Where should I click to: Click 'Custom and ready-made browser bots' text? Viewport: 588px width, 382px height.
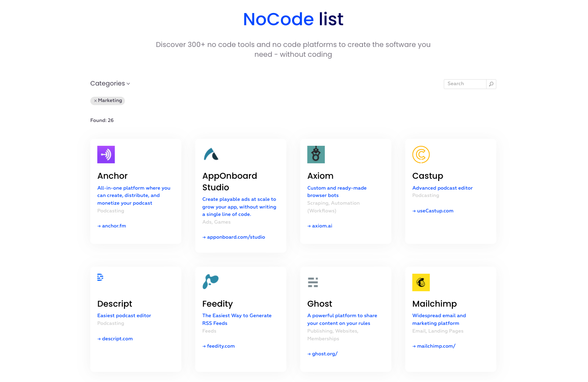337,192
